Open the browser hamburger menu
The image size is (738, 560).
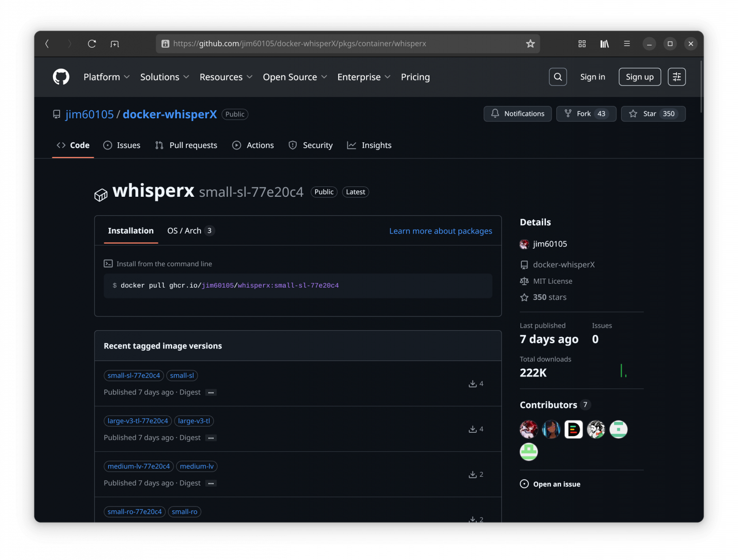click(627, 44)
